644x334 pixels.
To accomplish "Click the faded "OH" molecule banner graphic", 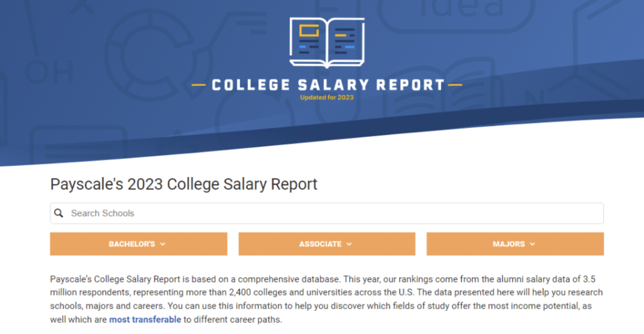I will (49, 72).
